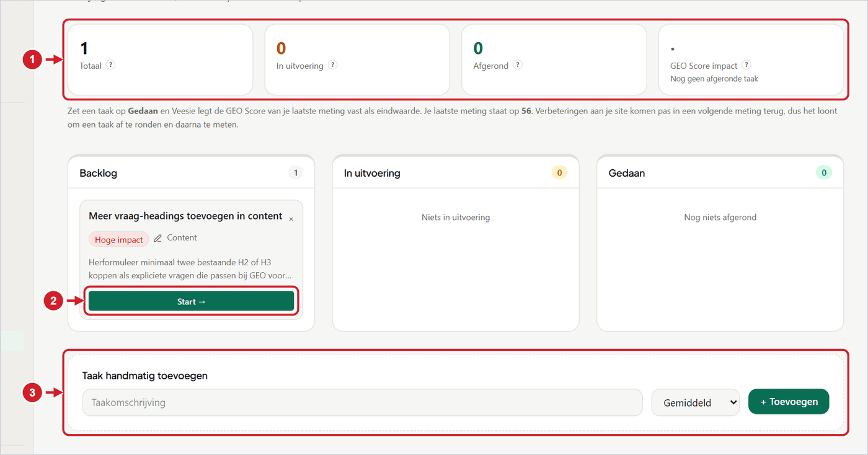Image resolution: width=868 pixels, height=455 pixels.
Task: Click the Afgerond stat value 0
Action: tap(478, 48)
